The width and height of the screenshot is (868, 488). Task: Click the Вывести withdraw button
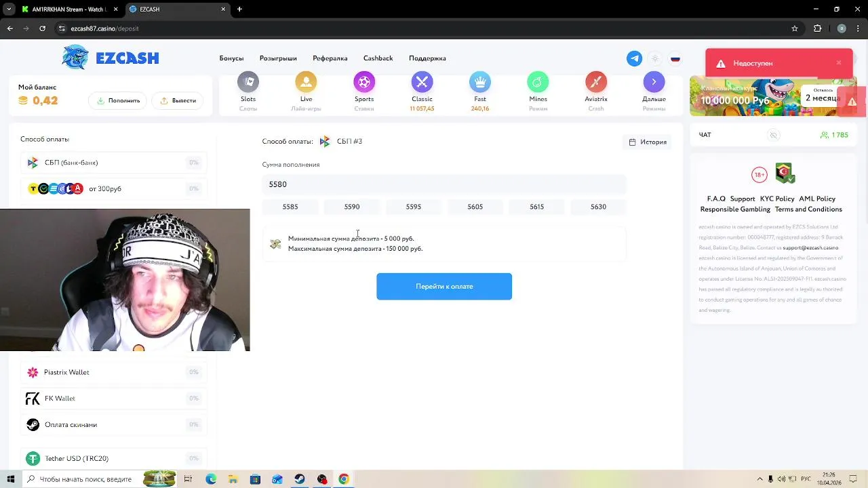tap(177, 100)
